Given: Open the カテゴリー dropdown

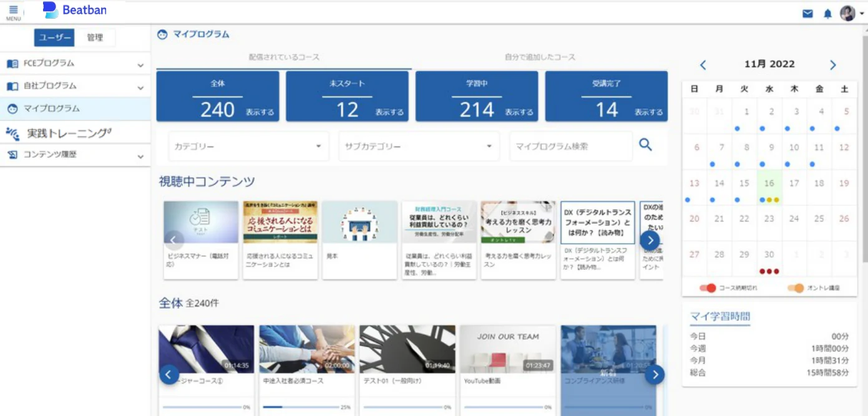Looking at the screenshot, I should (x=248, y=147).
